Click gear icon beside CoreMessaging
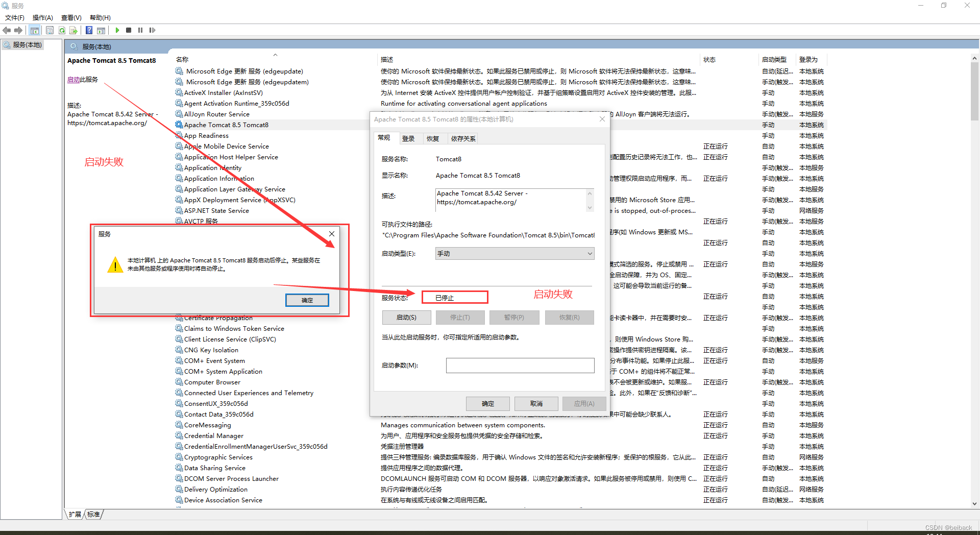The image size is (980, 535). click(179, 425)
